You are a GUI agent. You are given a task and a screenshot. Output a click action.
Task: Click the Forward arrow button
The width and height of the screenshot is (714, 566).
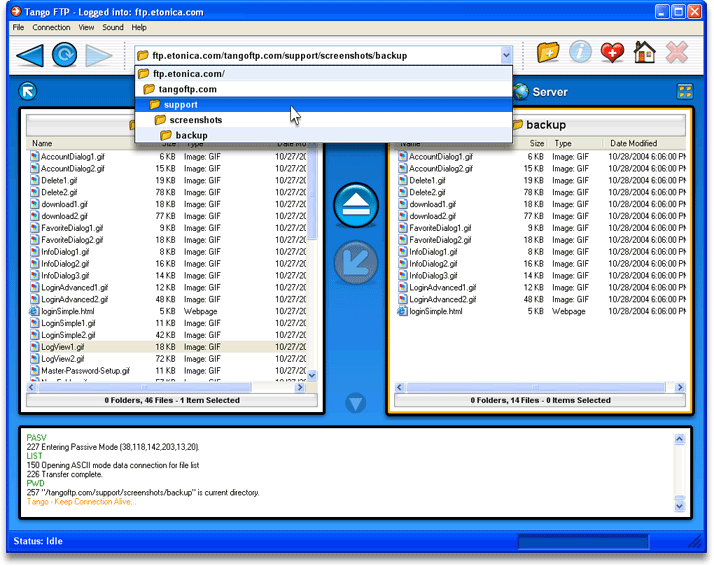click(98, 56)
